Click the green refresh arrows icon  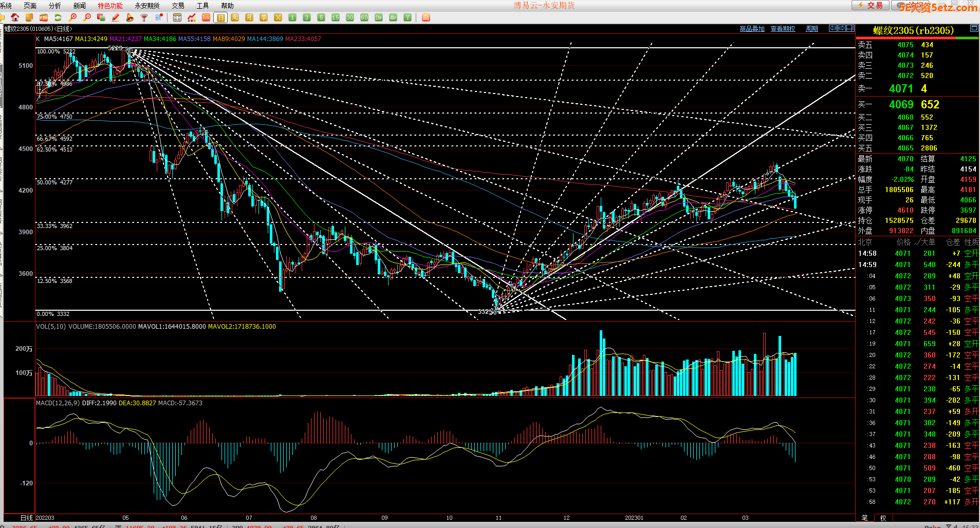58,17
